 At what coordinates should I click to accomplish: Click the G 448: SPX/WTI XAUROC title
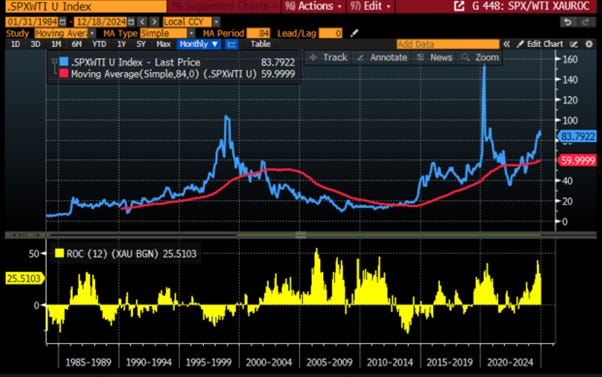[531, 6]
